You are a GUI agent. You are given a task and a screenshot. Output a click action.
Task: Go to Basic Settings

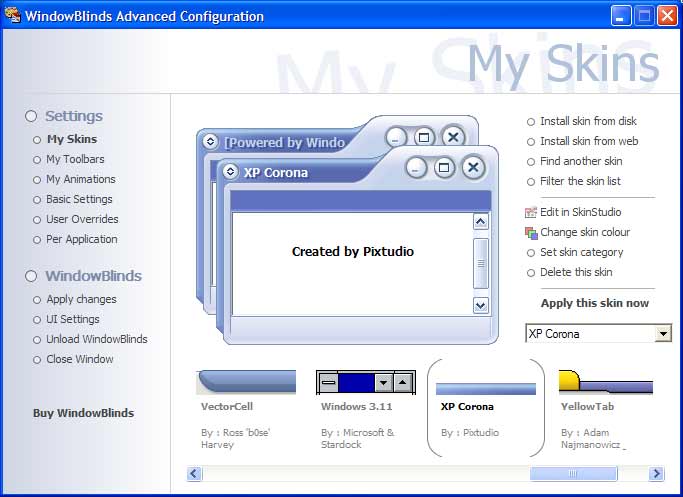79,199
